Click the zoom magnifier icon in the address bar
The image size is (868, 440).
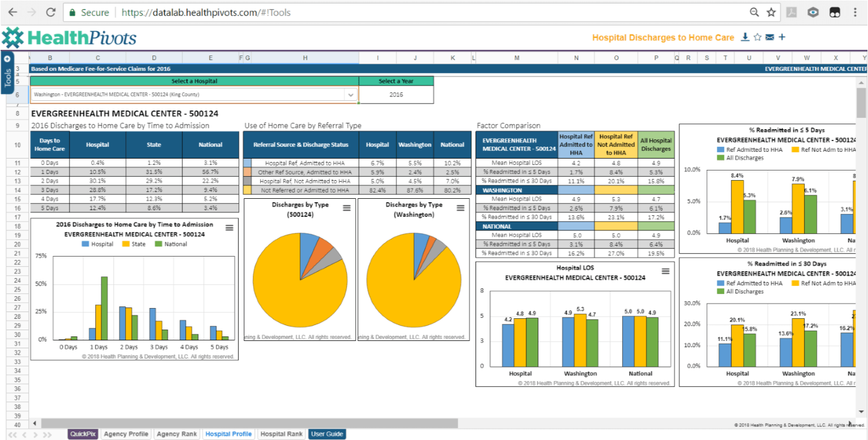click(x=754, y=12)
